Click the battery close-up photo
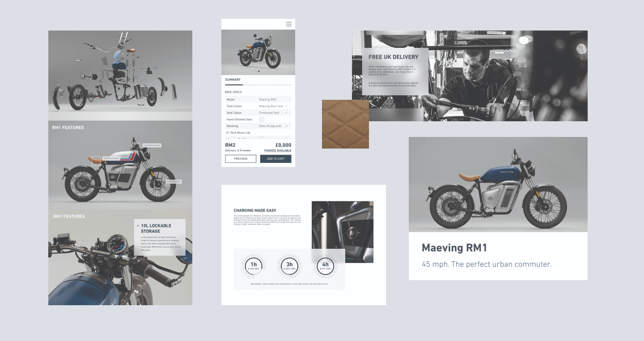Image resolution: width=644 pixels, height=341 pixels. [x=343, y=232]
